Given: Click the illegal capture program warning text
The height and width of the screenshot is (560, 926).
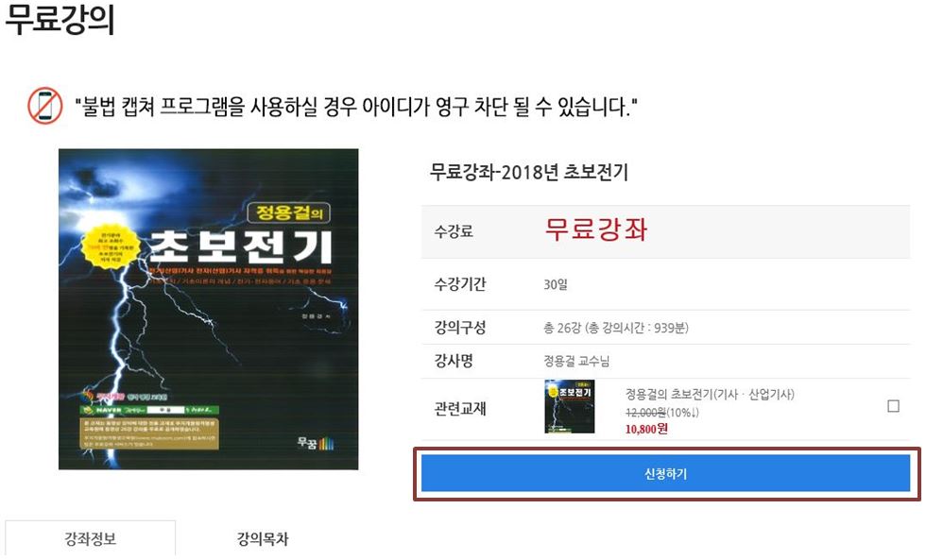Looking at the screenshot, I should [x=356, y=107].
